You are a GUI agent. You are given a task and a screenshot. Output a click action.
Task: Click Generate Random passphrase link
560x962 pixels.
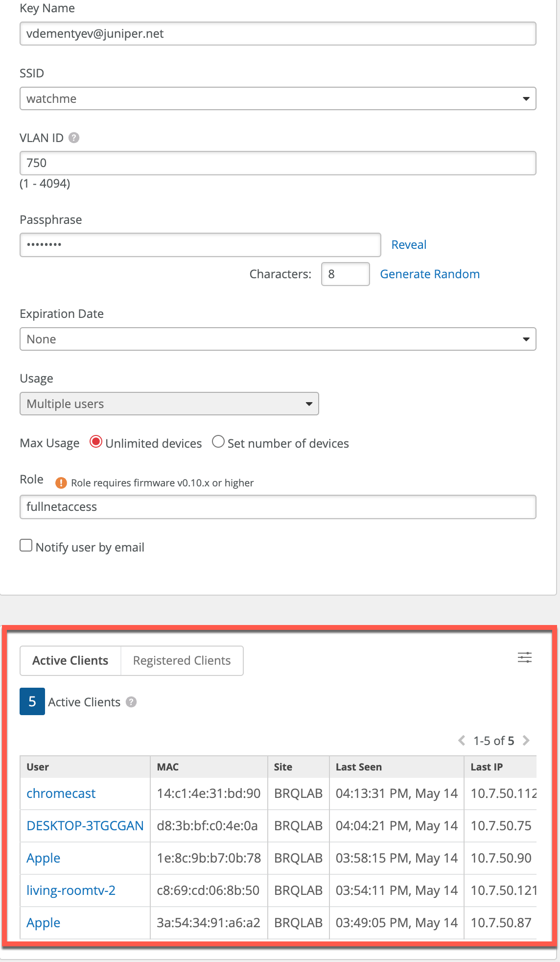click(430, 274)
